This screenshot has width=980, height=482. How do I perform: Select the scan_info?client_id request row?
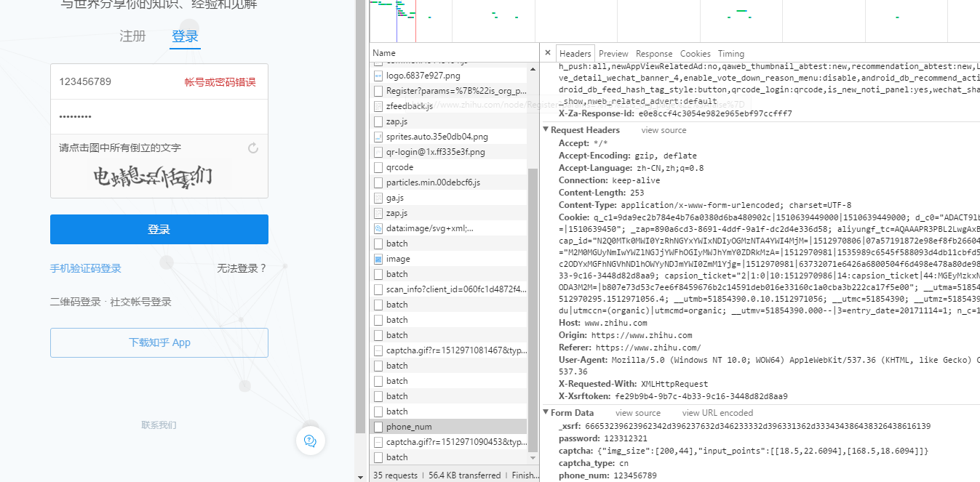(449, 289)
